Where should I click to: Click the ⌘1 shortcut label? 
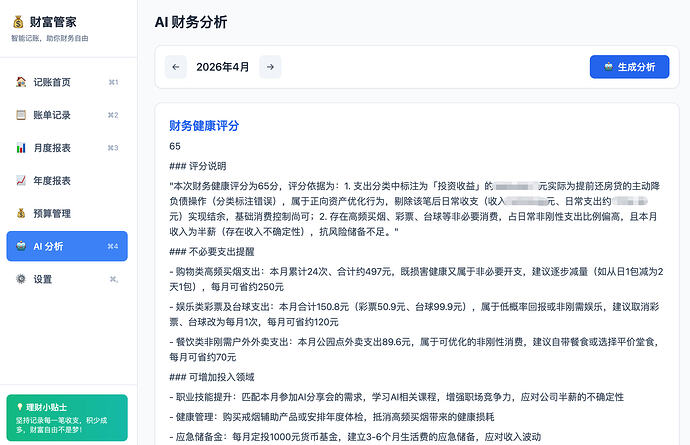(x=114, y=82)
